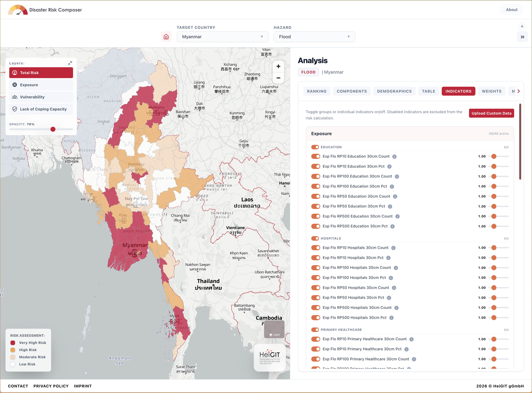Open info for RP10 Education 30cm Count
The height and width of the screenshot is (393, 532).
[x=394, y=156]
